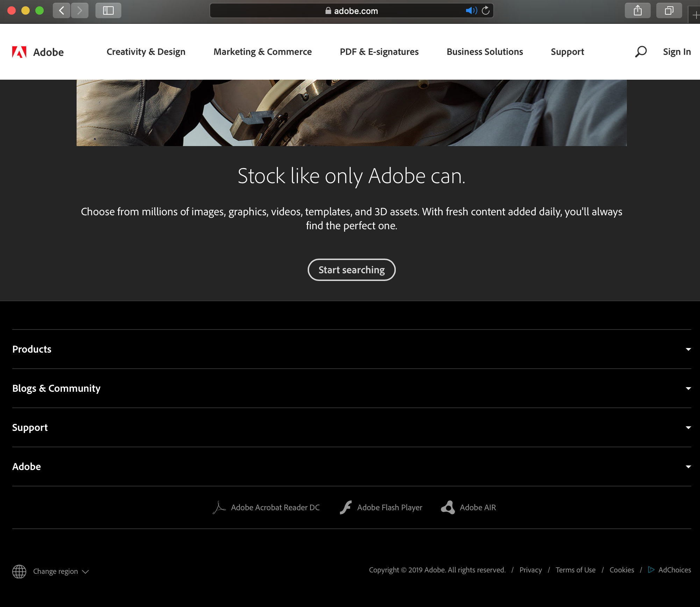The image size is (700, 607).
Task: Click the Adobe logo icon
Action: tap(19, 52)
